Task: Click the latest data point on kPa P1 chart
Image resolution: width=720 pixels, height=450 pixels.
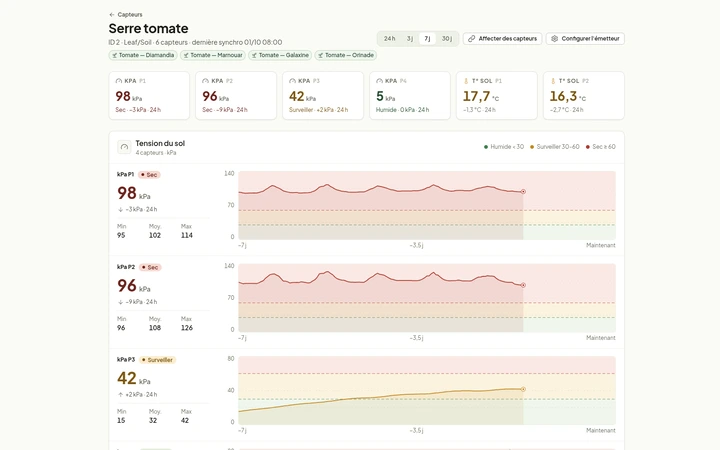Action: click(x=523, y=191)
